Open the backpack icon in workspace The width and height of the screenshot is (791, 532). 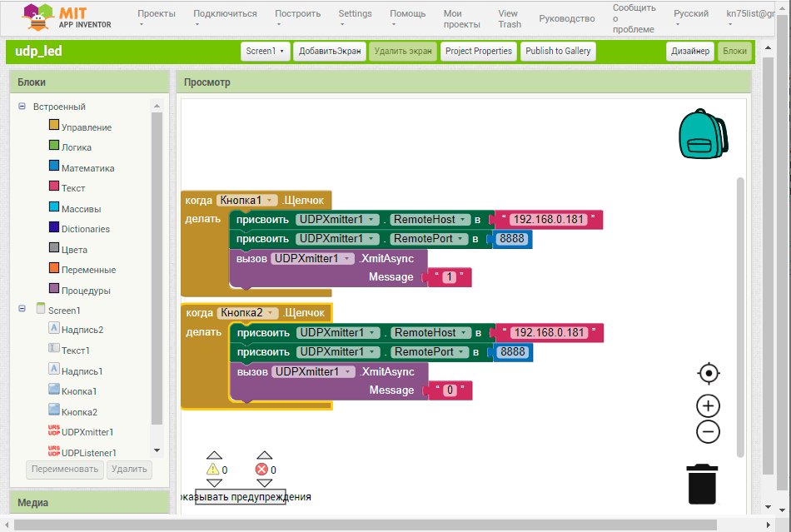(704, 134)
